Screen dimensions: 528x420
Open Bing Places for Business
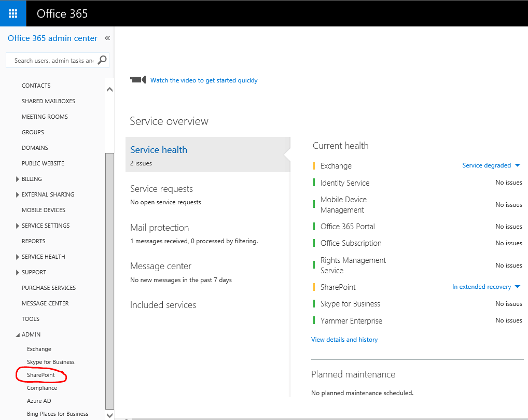pyautogui.click(x=57, y=414)
